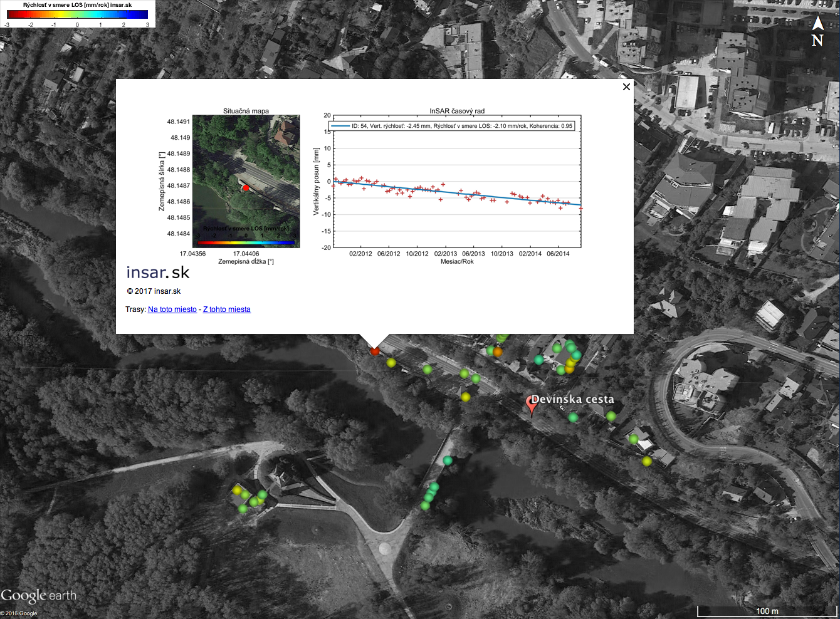Click the bottom marker of the four-marker green chain
This screenshot has height=619, width=840.
[425, 506]
